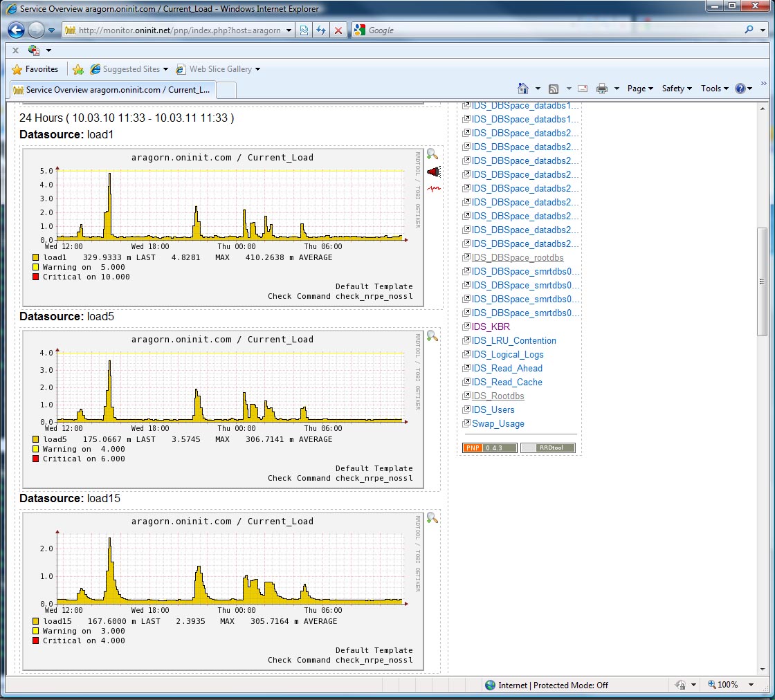The width and height of the screenshot is (775, 700).
Task: Expand the Home dropdown arrow
Action: coord(538,89)
